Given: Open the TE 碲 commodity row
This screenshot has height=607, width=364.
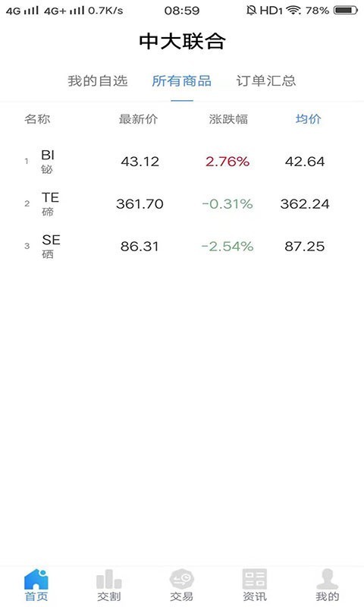Looking at the screenshot, I should (x=182, y=204).
